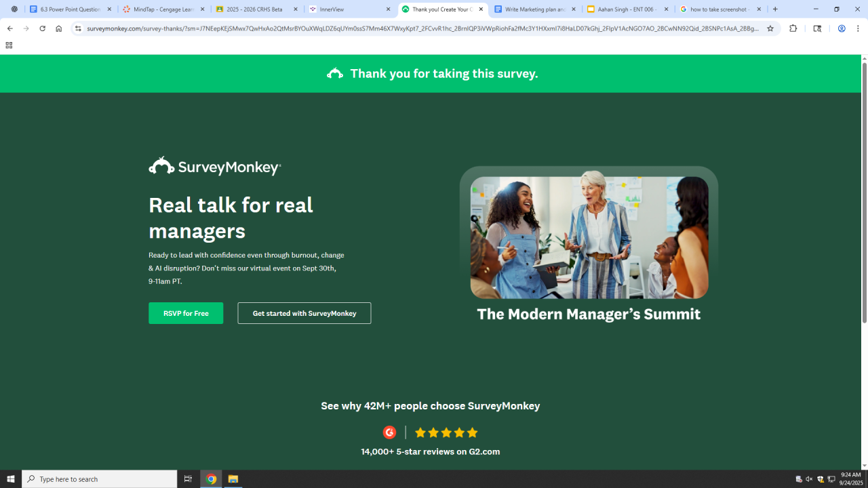Click the browser forward arrow
This screenshot has width=868, height=488.
[x=26, y=28]
